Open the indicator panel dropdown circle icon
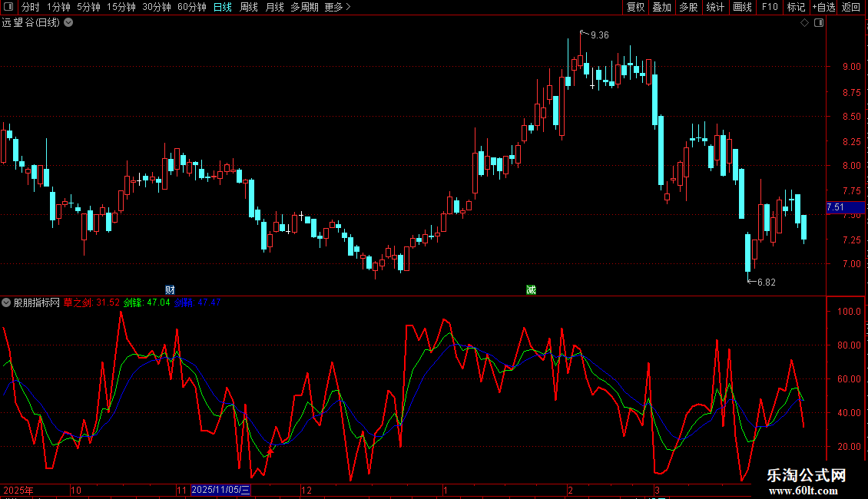868x499 pixels. [x=6, y=302]
